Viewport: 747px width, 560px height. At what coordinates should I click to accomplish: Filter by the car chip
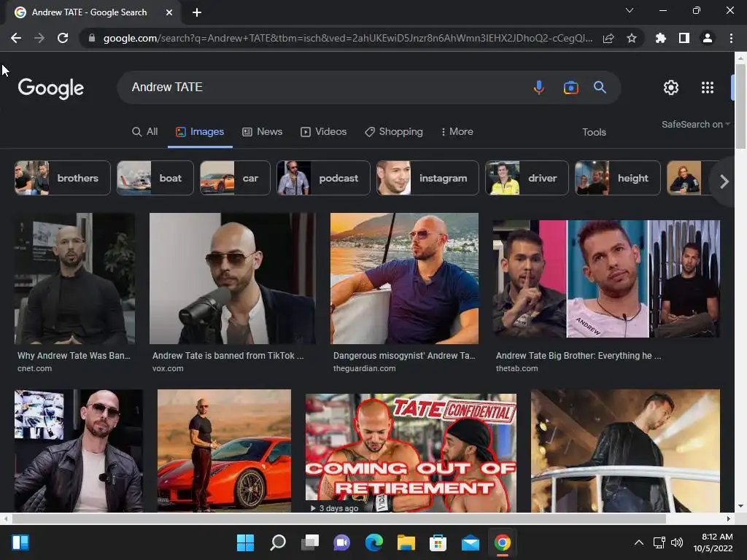pyautogui.click(x=235, y=178)
